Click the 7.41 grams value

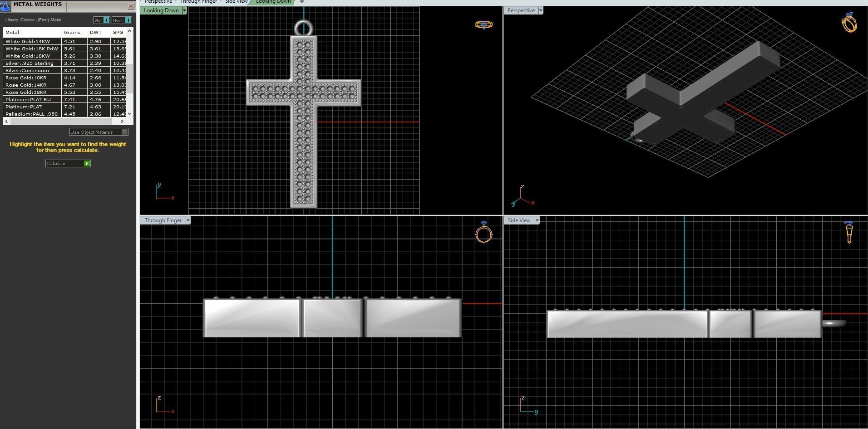tap(69, 99)
